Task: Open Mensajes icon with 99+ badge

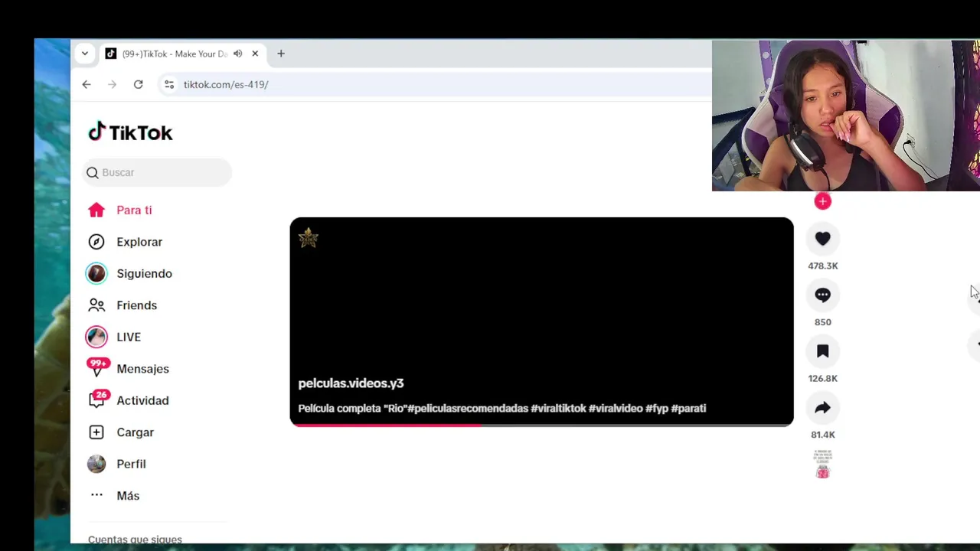Action: [x=97, y=367]
